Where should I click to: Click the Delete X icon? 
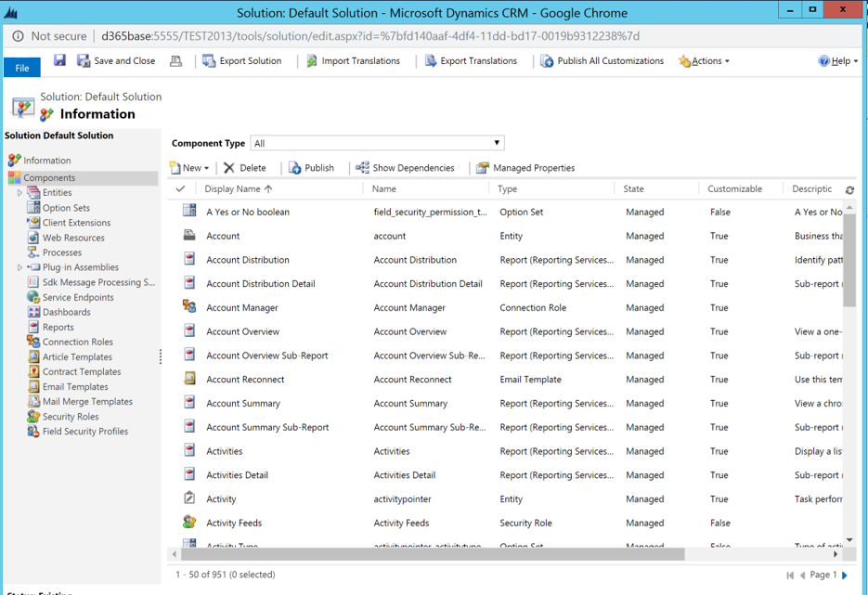[x=229, y=168]
